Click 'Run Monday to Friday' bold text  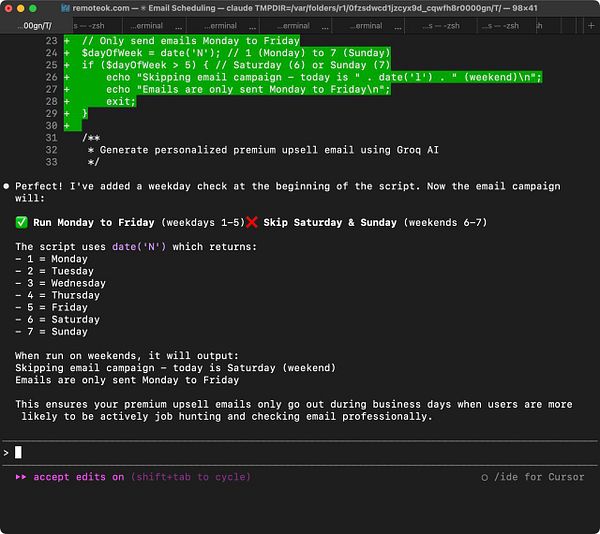point(94,223)
